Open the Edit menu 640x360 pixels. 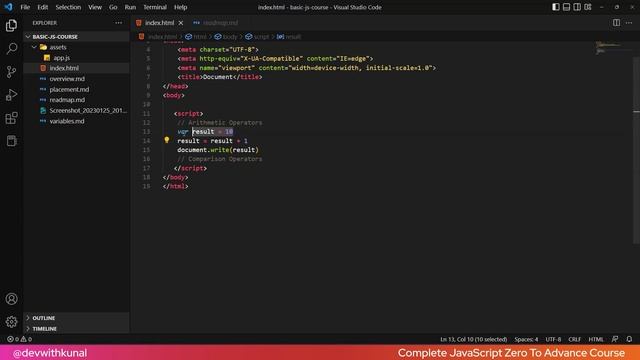[x=42, y=7]
